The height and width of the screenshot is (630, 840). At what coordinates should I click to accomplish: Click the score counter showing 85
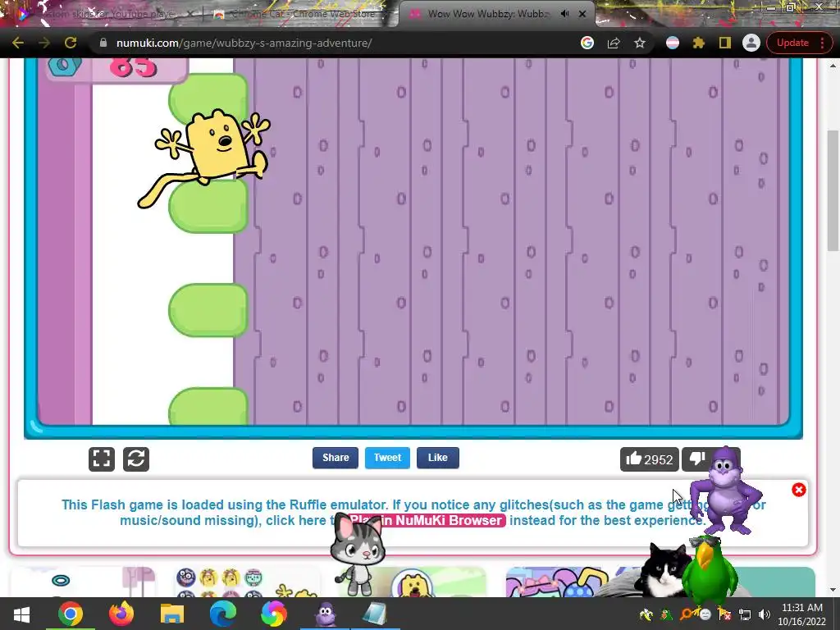[133, 67]
